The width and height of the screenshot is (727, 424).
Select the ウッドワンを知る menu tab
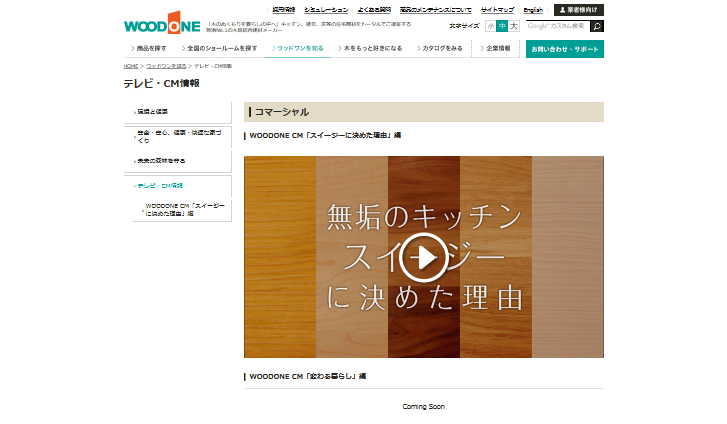pos(298,48)
